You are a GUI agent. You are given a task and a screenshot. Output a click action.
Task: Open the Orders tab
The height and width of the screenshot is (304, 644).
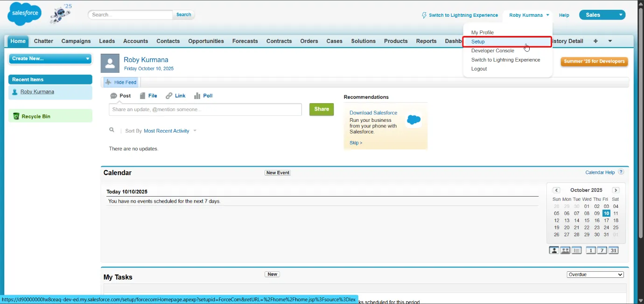(x=309, y=41)
